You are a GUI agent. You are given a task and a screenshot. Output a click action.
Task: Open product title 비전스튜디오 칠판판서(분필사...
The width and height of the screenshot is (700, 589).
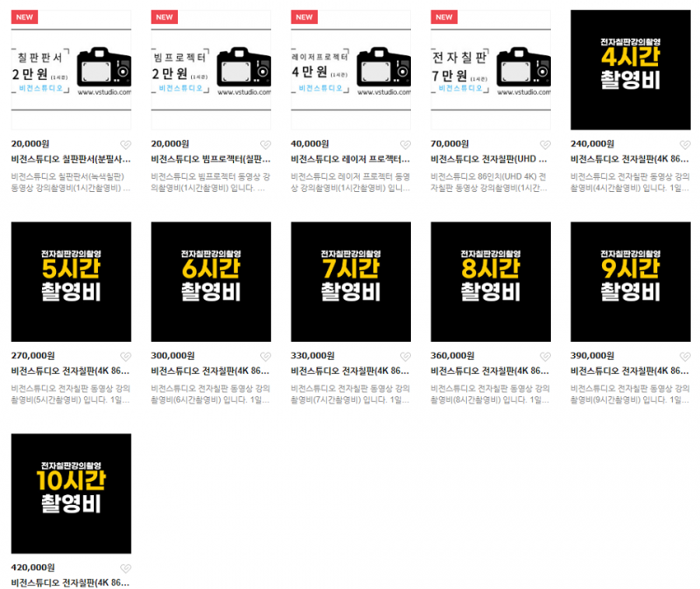(x=71, y=159)
